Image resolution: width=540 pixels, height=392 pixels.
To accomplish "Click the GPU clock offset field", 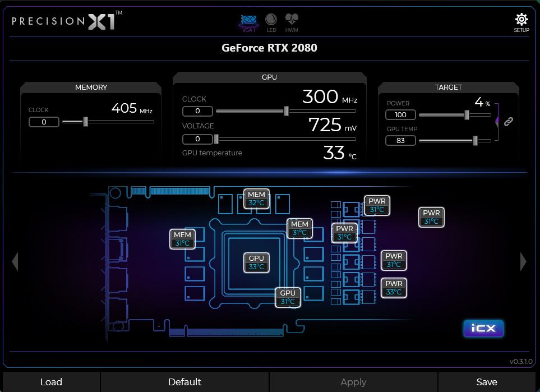I will pos(198,111).
